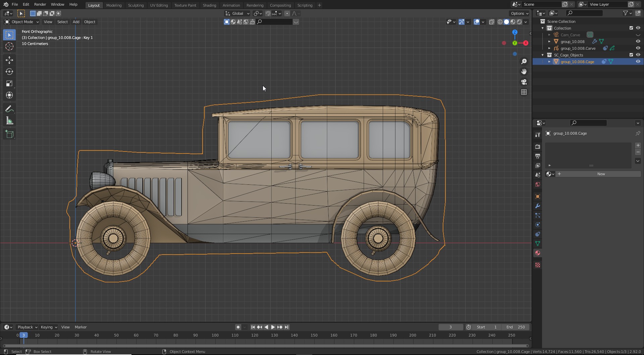This screenshot has width=644, height=355.
Task: Click the blue Z axis gizmo
Action: (515, 32)
